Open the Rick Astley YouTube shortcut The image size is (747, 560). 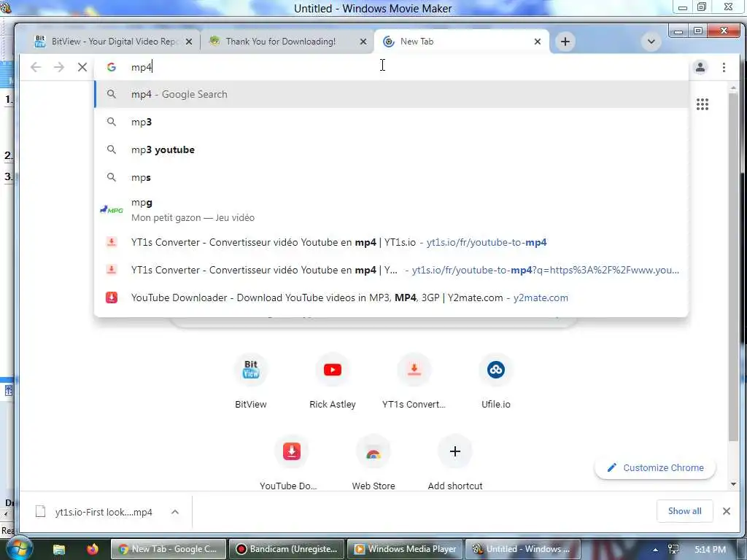pos(333,381)
